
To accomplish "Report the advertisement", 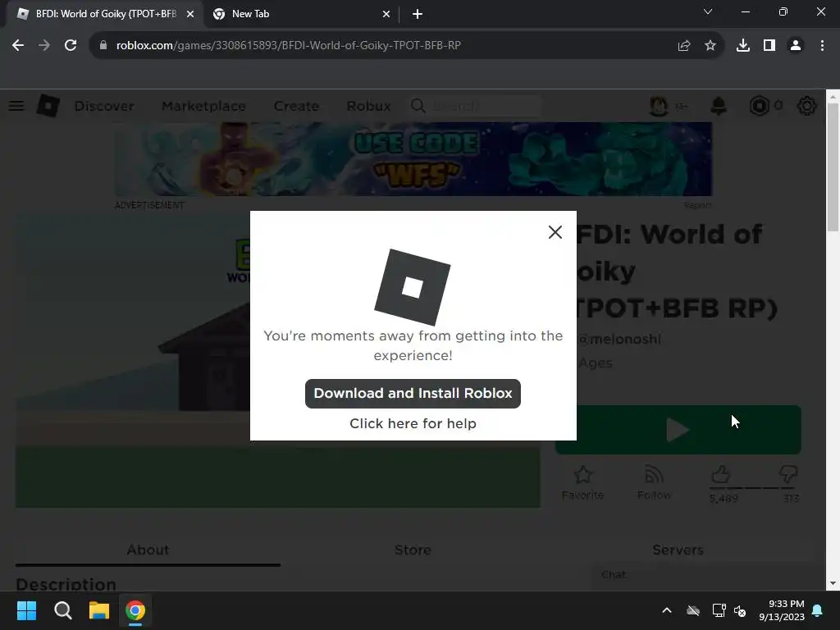I will coord(697,205).
